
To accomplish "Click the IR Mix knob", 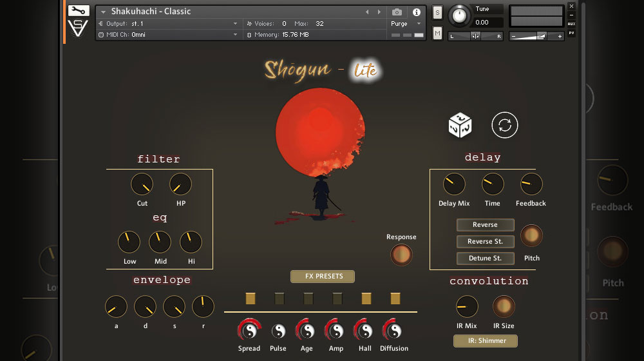I will point(467,306).
